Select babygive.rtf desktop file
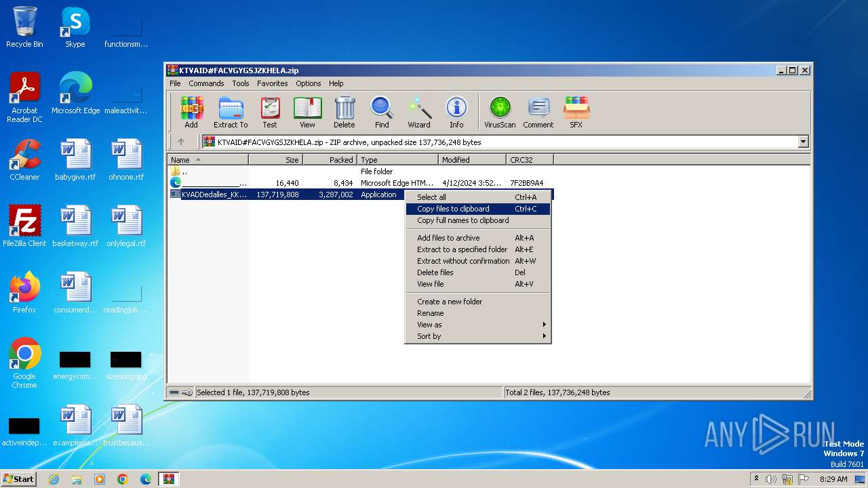Viewport: 868px width, 488px height. tap(75, 160)
